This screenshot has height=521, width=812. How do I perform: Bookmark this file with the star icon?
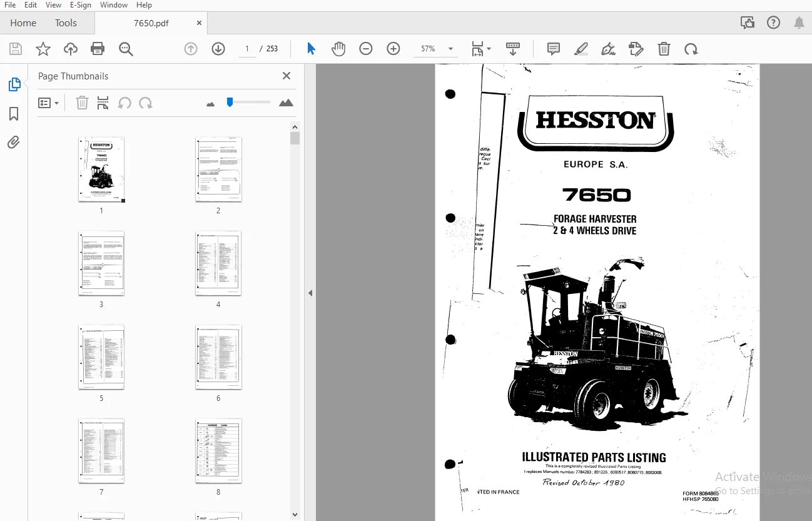point(43,49)
